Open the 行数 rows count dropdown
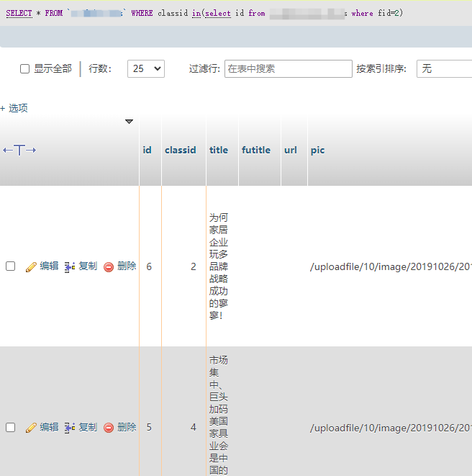The width and height of the screenshot is (472, 476). coord(145,68)
